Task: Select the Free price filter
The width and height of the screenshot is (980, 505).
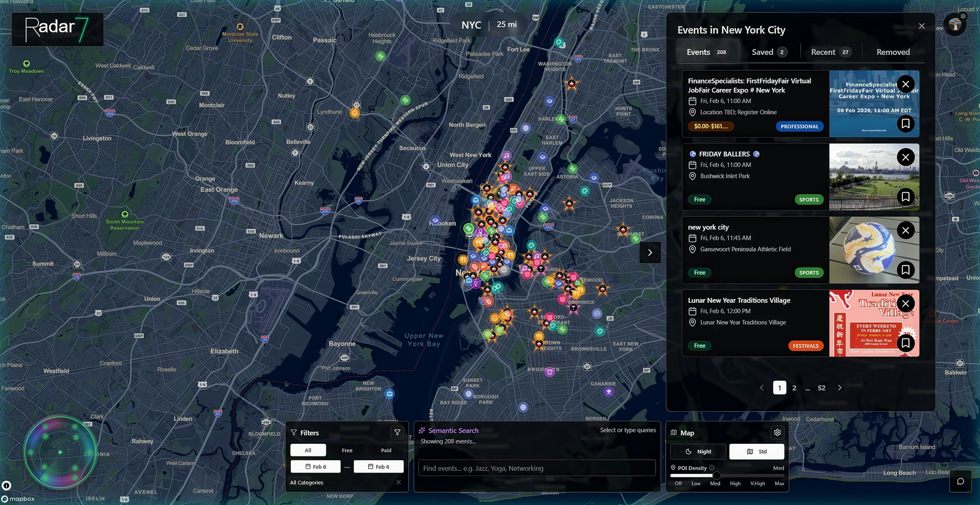Action: (x=347, y=450)
